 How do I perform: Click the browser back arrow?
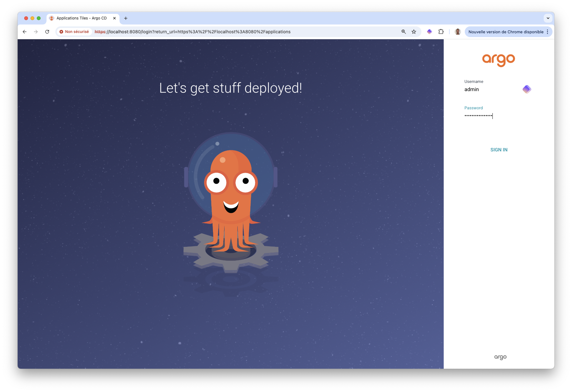click(x=25, y=32)
